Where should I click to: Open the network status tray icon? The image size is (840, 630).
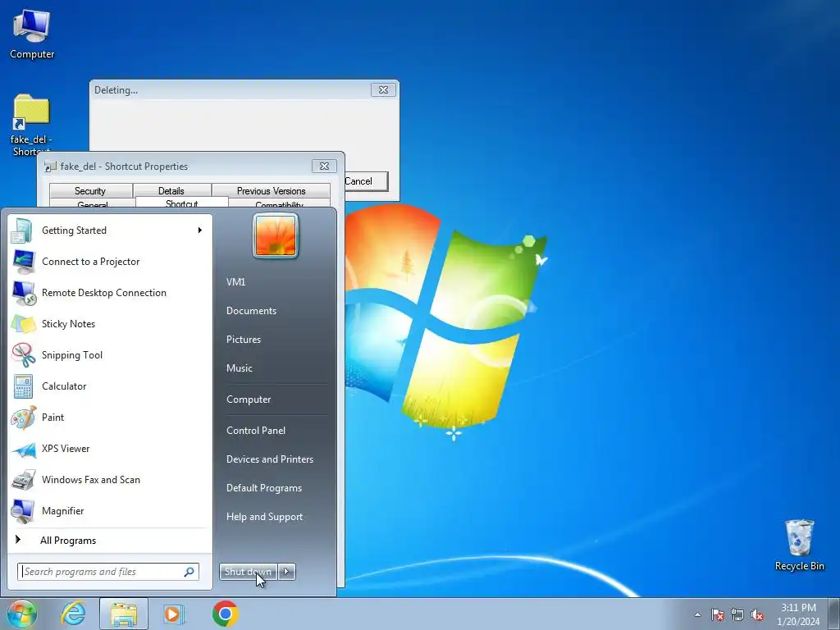point(737,614)
